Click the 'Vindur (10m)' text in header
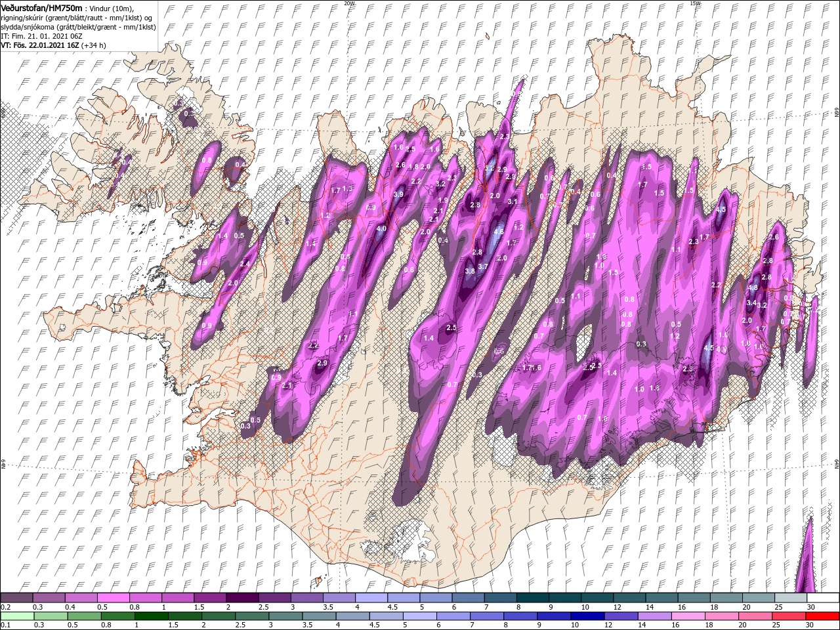The image size is (840, 630). (x=111, y=8)
